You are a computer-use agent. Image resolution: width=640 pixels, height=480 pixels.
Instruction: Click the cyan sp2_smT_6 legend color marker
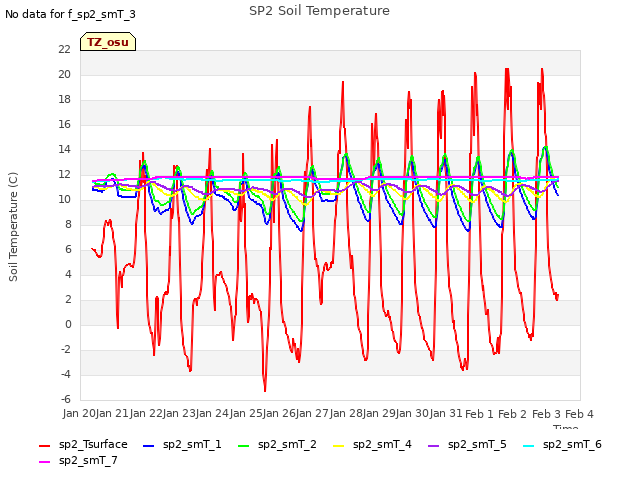click(529, 446)
